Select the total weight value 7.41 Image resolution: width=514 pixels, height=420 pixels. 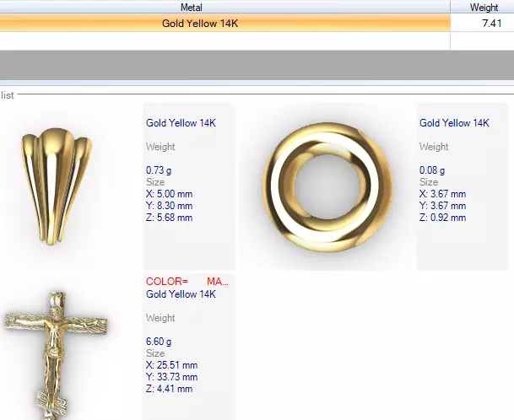[491, 24]
